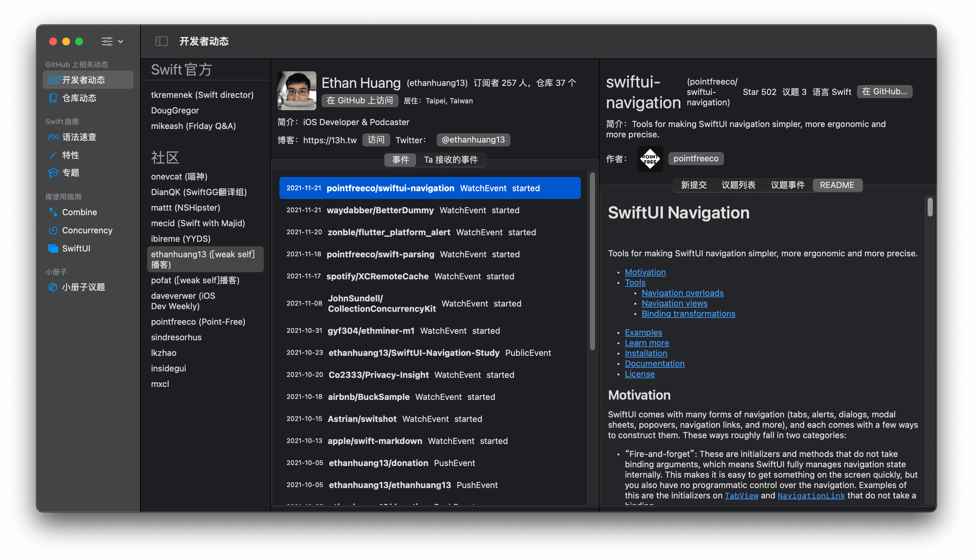The width and height of the screenshot is (973, 560).
Task: Toggle the sidebar visibility icon
Action: point(161,41)
